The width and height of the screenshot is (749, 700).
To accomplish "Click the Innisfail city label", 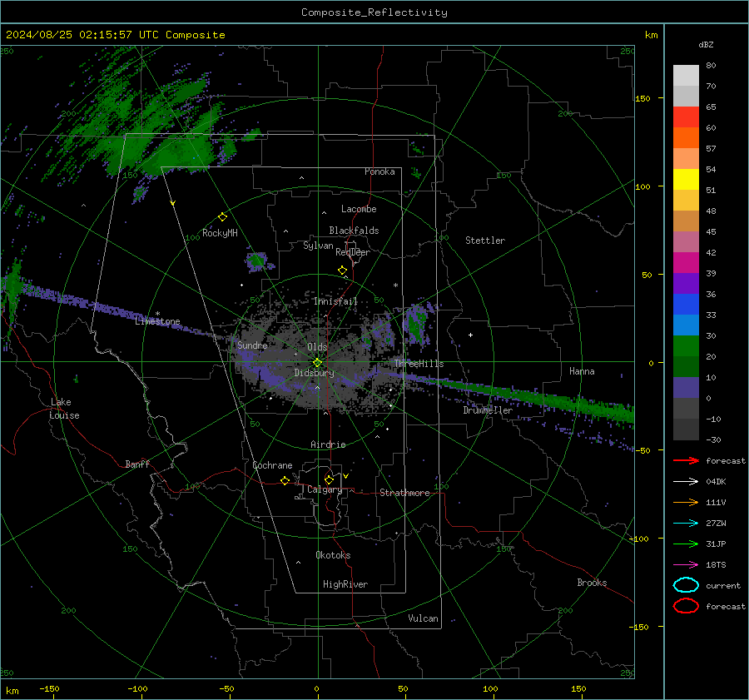I will pos(335,301).
